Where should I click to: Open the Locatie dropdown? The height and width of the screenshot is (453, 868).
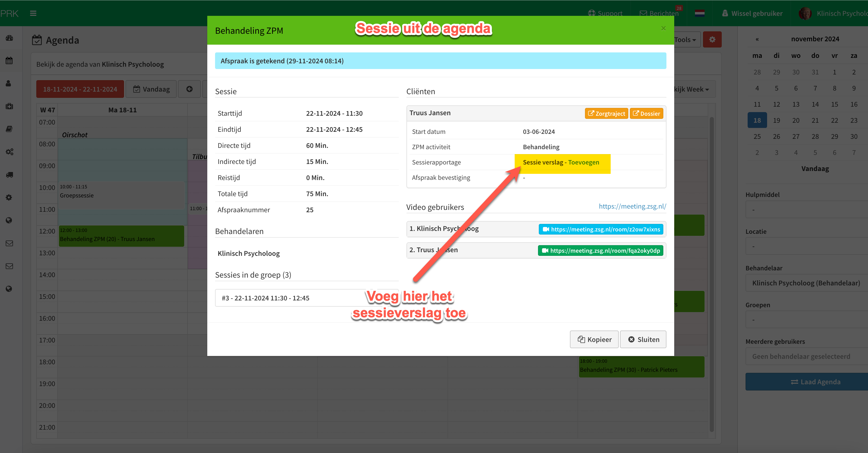[x=807, y=246]
